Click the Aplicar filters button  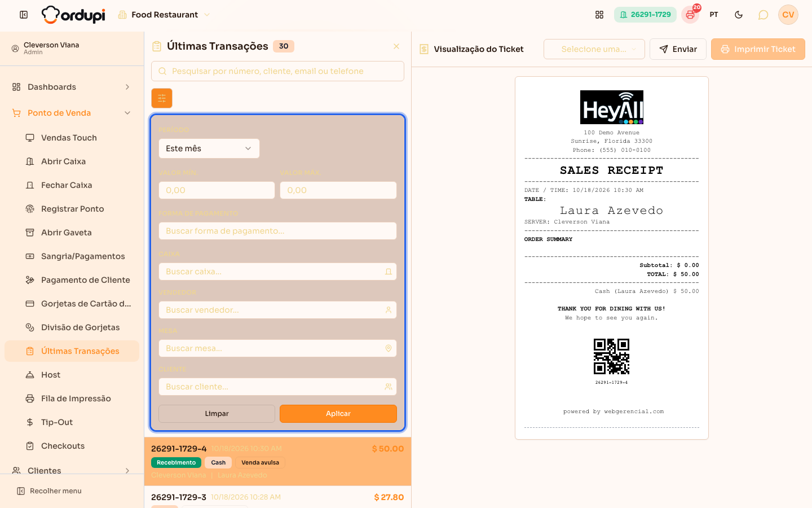pyautogui.click(x=338, y=414)
